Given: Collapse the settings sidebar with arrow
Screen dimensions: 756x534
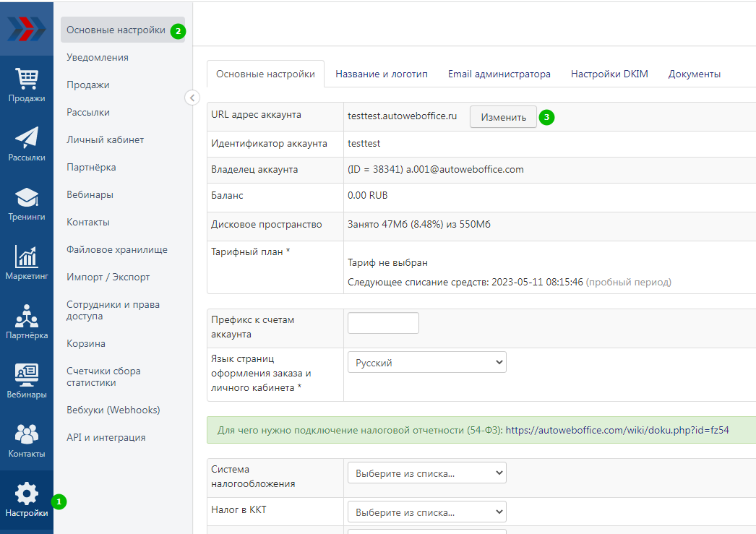Looking at the screenshot, I should pos(192,98).
